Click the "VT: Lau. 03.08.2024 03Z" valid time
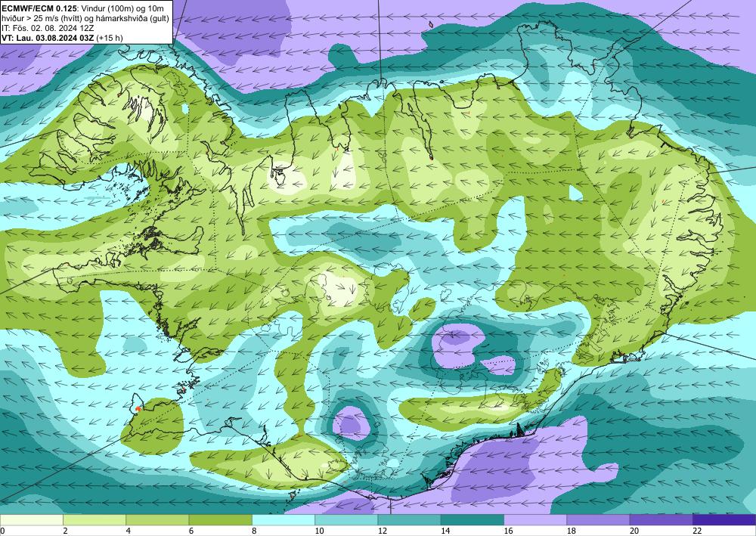Screen dimensions: 756x536 [48, 38]
